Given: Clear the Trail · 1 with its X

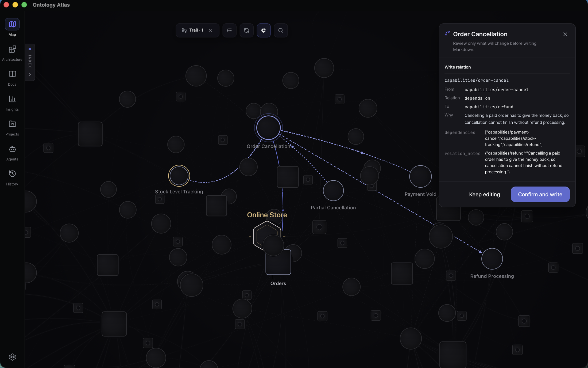Looking at the screenshot, I should (210, 30).
